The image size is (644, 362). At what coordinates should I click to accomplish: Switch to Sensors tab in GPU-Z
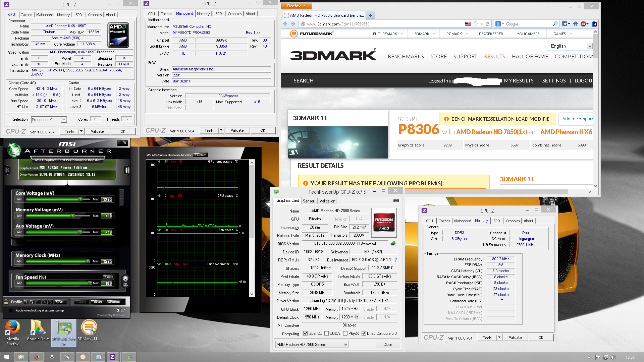[309, 201]
